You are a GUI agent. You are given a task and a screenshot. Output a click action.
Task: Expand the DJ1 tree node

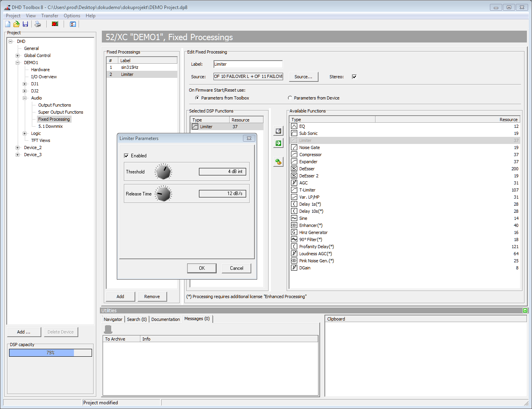click(25, 84)
